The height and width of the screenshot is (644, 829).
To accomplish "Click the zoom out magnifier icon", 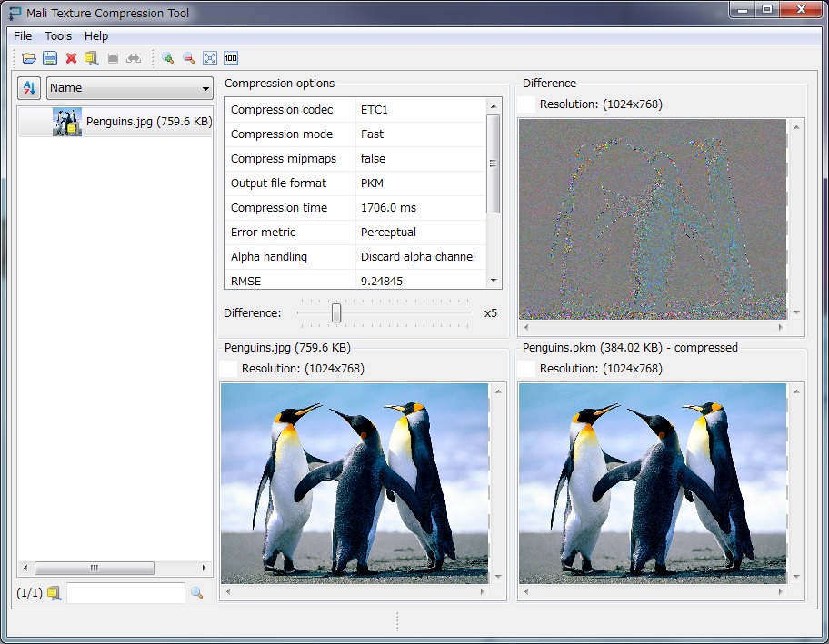I will click(x=189, y=58).
